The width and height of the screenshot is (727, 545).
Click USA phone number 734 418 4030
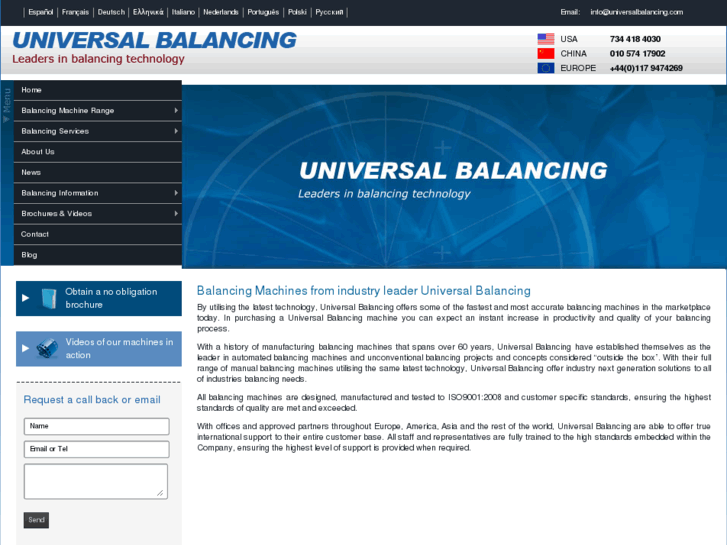[x=635, y=39]
